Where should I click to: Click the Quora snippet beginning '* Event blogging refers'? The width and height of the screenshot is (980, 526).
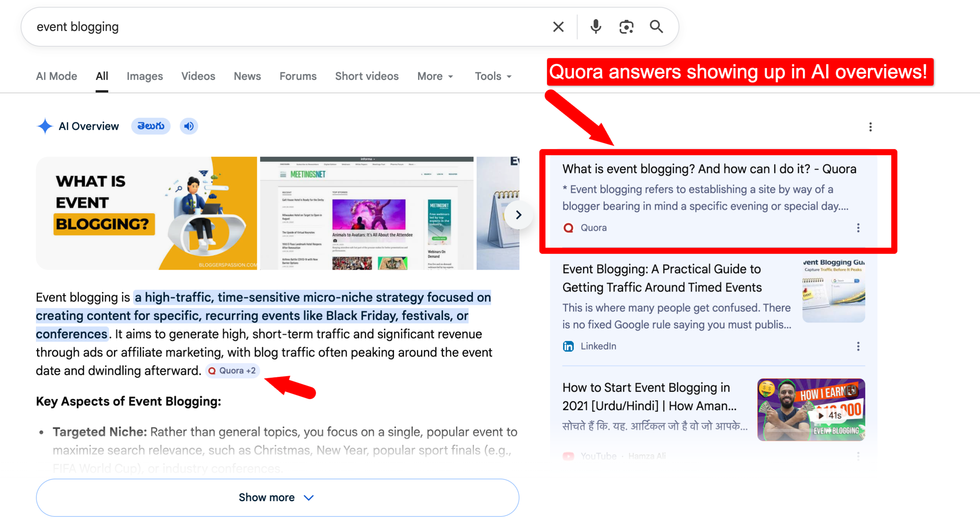pos(705,198)
